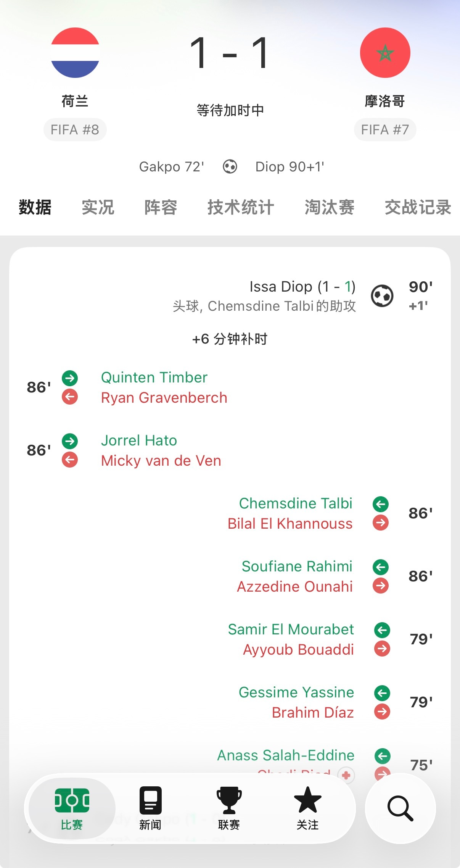460x868 pixels.
Task: Open the search magnifier button
Action: (400, 808)
